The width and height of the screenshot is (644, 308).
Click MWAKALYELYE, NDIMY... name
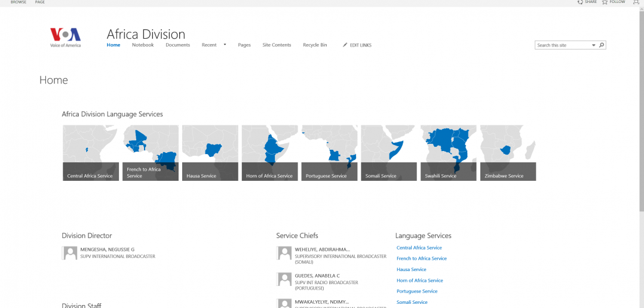coord(322,302)
